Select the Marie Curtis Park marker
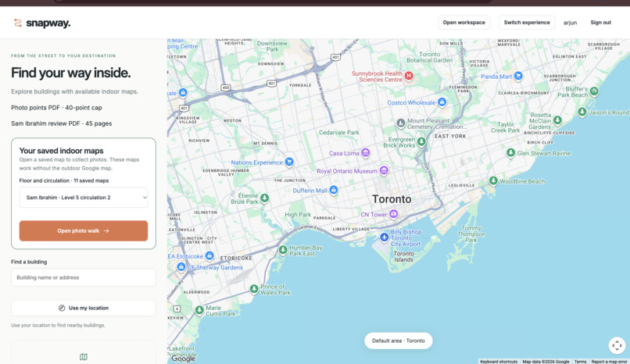 click(199, 310)
